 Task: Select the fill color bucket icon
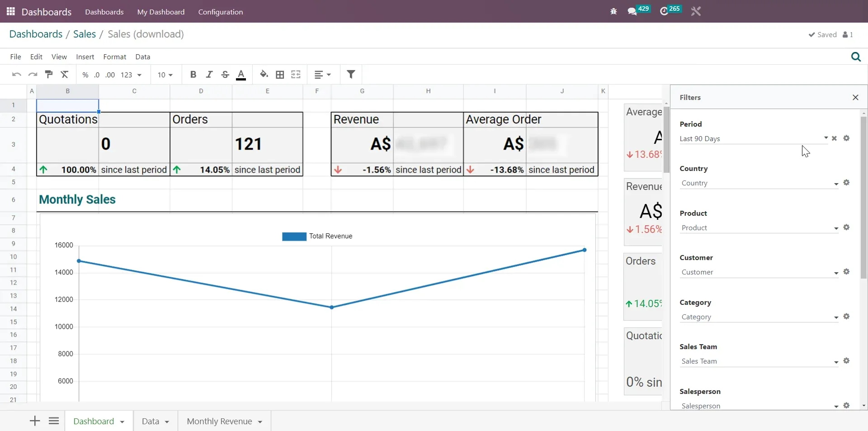coord(264,75)
